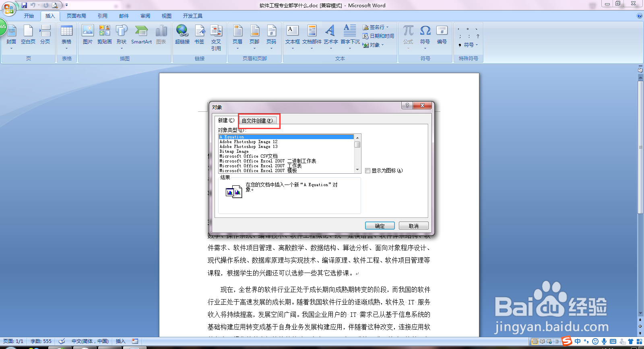Insert a picture (图片)
Image resolution: width=644 pixels, height=349 pixels.
88,35
